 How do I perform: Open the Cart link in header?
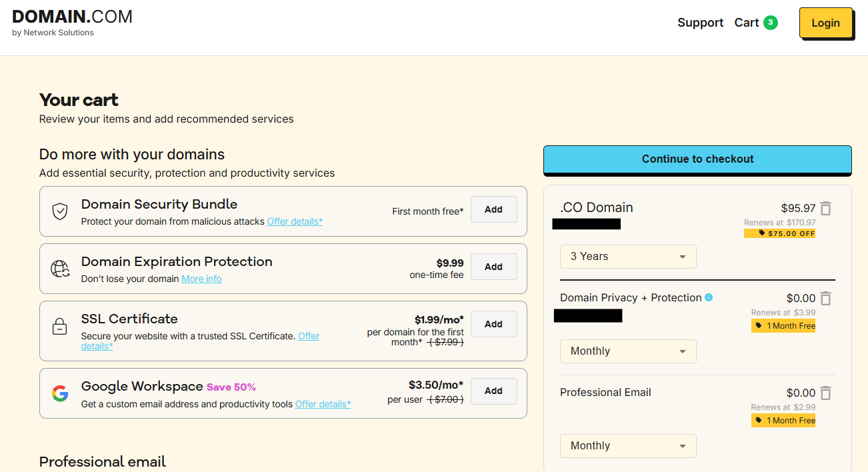coord(747,23)
